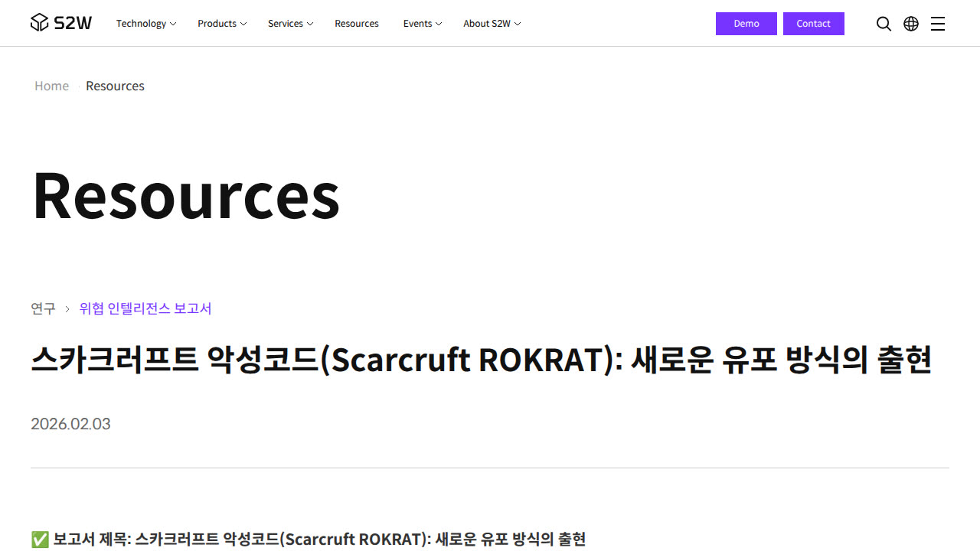Screen dimensions: 980x551
Task: Select Resources in the breadcrumb
Action: 115,86
